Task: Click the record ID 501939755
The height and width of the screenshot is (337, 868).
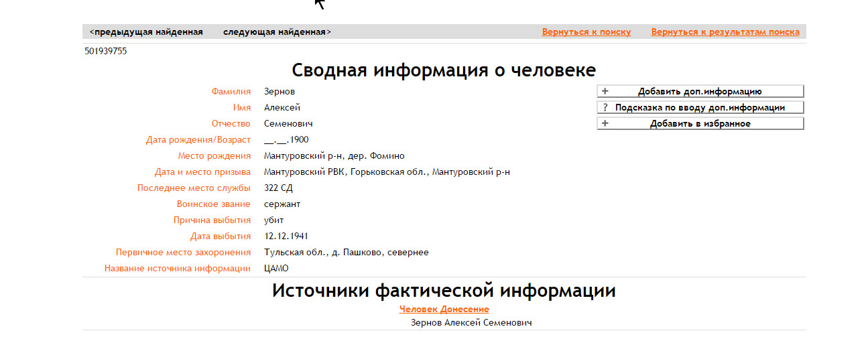Action: [106, 51]
